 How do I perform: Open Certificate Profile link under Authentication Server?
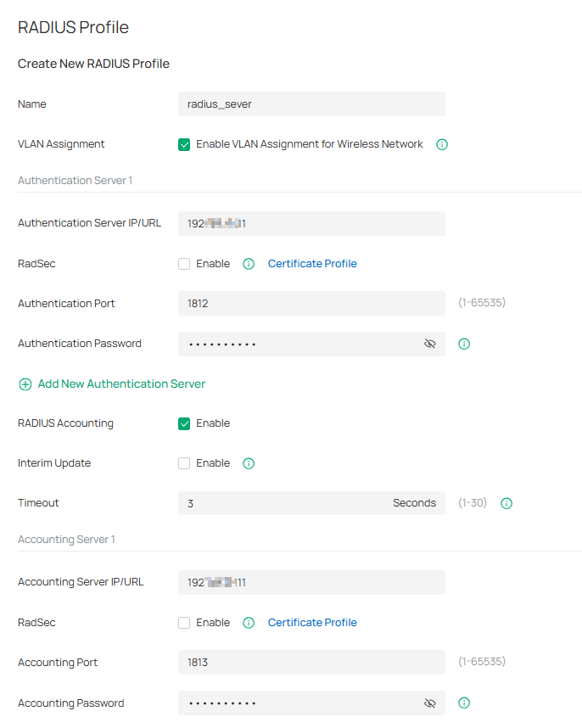tap(312, 264)
